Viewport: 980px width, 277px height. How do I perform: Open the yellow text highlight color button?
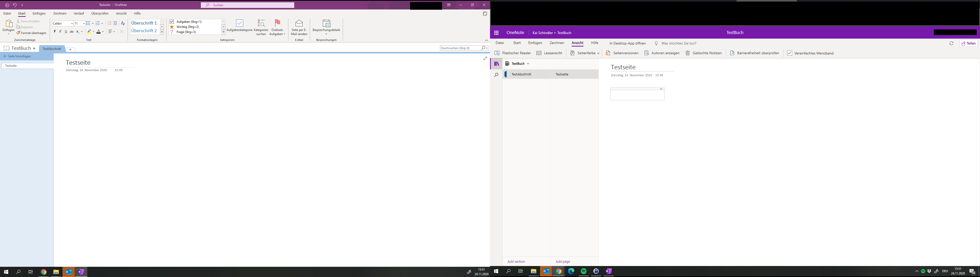[x=89, y=32]
